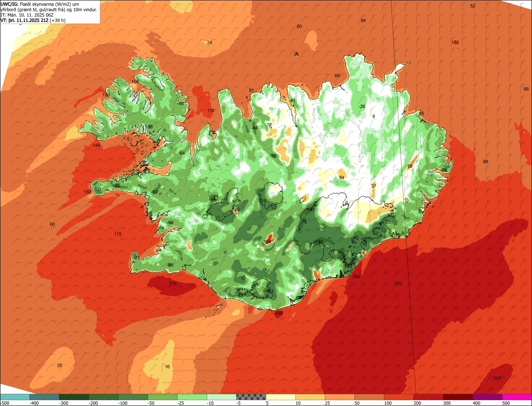Click the purple swatch between 400 and 500
Image resolution: width=532 pixels, height=406 pixels.
(x=487, y=397)
